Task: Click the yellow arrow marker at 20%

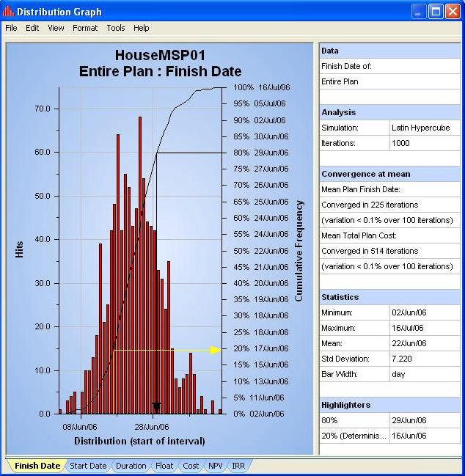Action: pyautogui.click(x=216, y=350)
